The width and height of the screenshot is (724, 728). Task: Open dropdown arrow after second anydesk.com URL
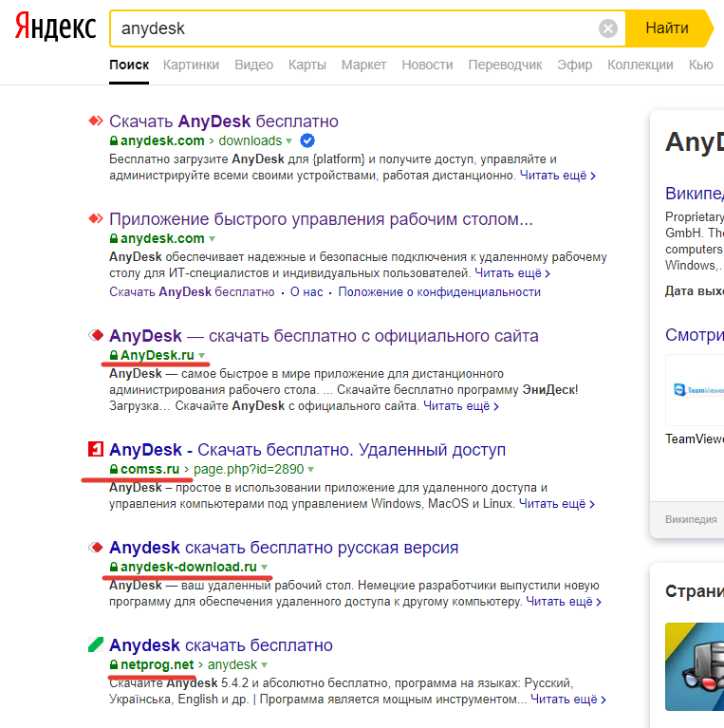click(213, 238)
